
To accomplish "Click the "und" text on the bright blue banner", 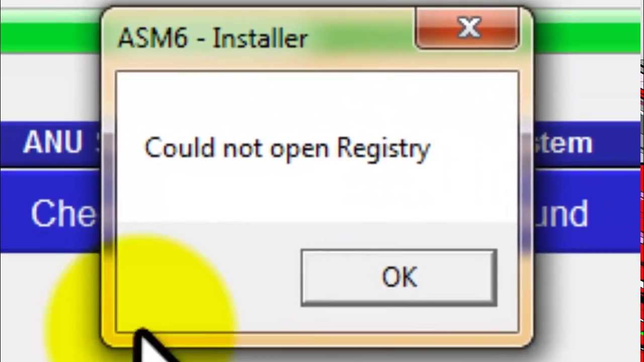I will (x=560, y=214).
